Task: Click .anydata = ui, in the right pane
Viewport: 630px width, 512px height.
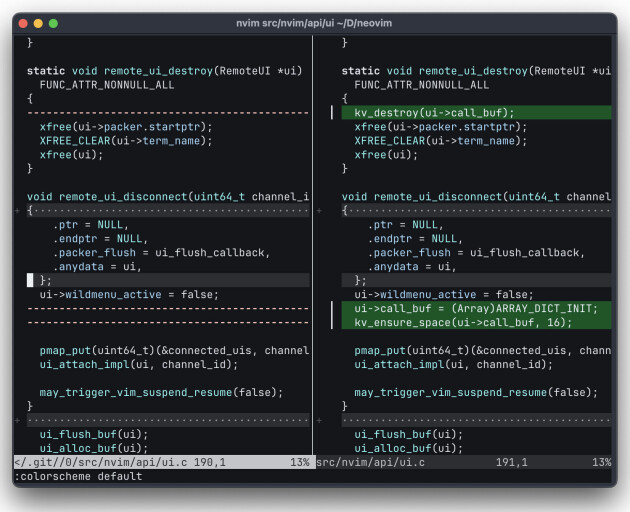Action: tap(412, 267)
